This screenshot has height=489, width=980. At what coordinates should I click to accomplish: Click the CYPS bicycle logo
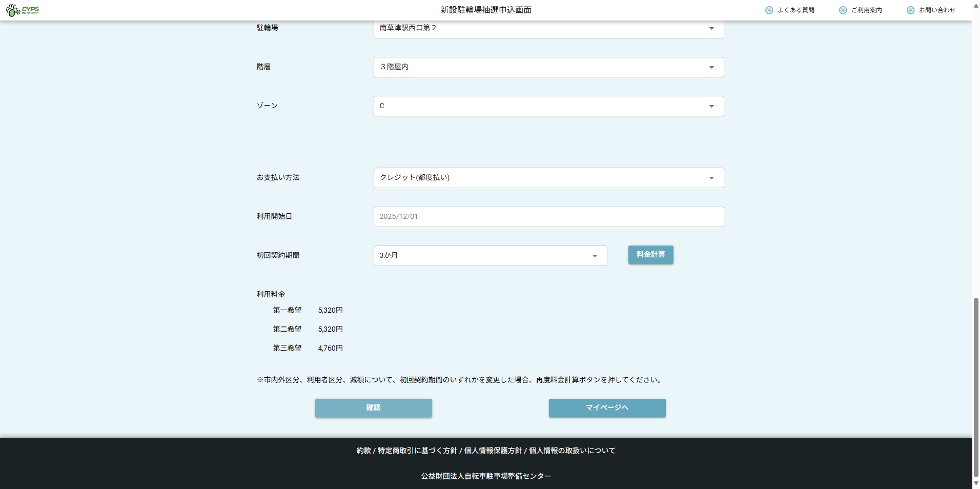[23, 10]
